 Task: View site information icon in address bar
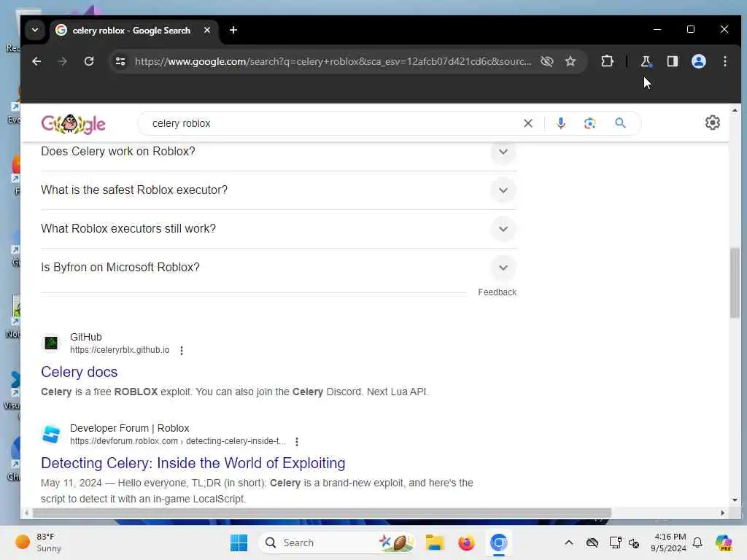point(120,61)
